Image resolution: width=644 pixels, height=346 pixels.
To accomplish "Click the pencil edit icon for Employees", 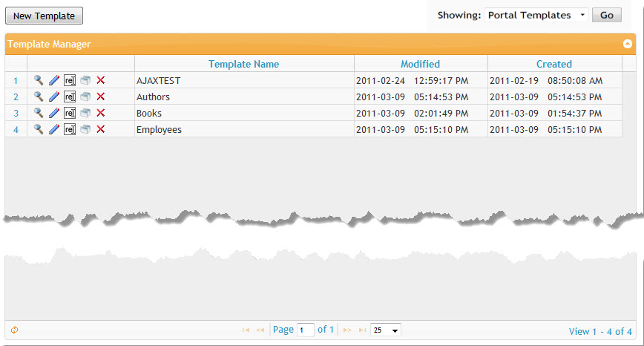I will [x=54, y=129].
